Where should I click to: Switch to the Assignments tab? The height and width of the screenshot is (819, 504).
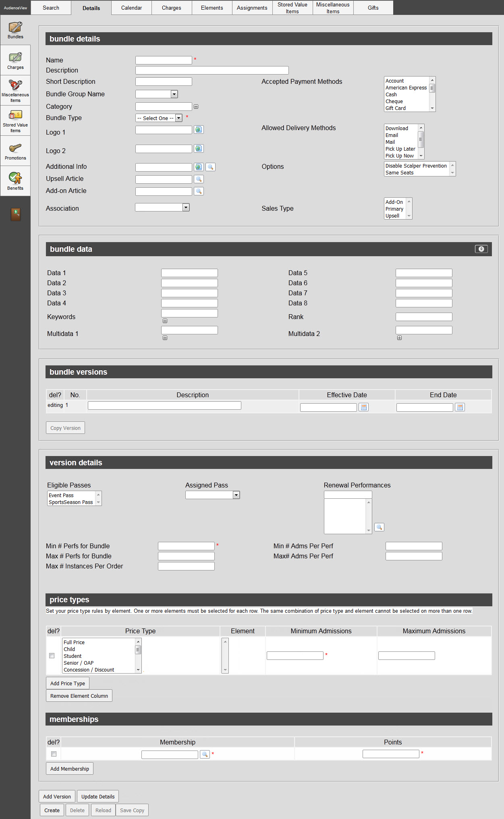point(252,8)
